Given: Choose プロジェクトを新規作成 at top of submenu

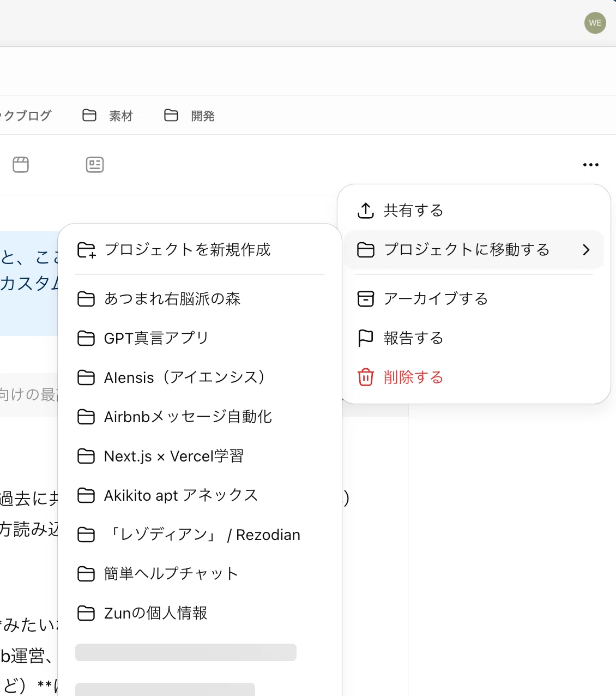Looking at the screenshot, I should (x=200, y=250).
